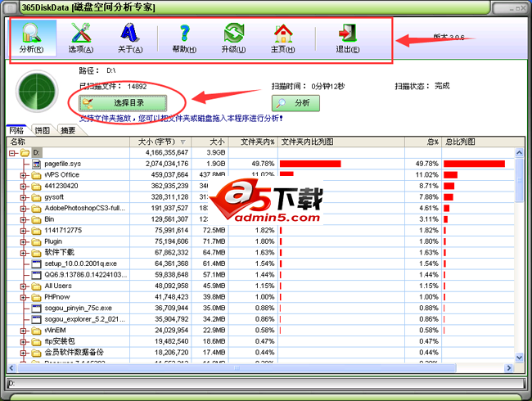This screenshot has width=532, height=401.
Task: Expand the WinEIM folder node
Action: point(23,331)
